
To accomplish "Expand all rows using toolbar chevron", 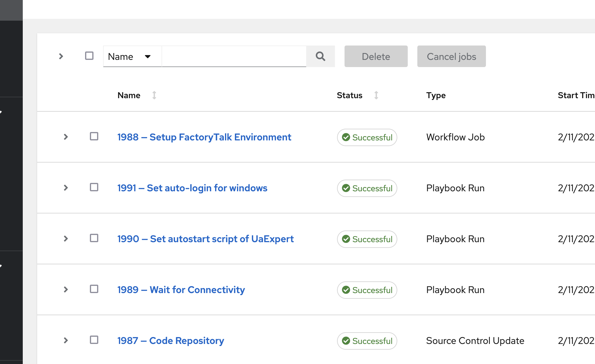I will tap(61, 56).
